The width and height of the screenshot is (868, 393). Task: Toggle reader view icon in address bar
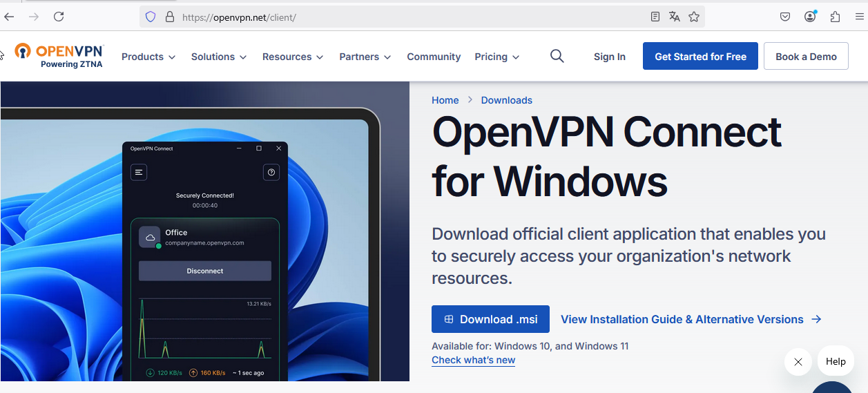(655, 17)
